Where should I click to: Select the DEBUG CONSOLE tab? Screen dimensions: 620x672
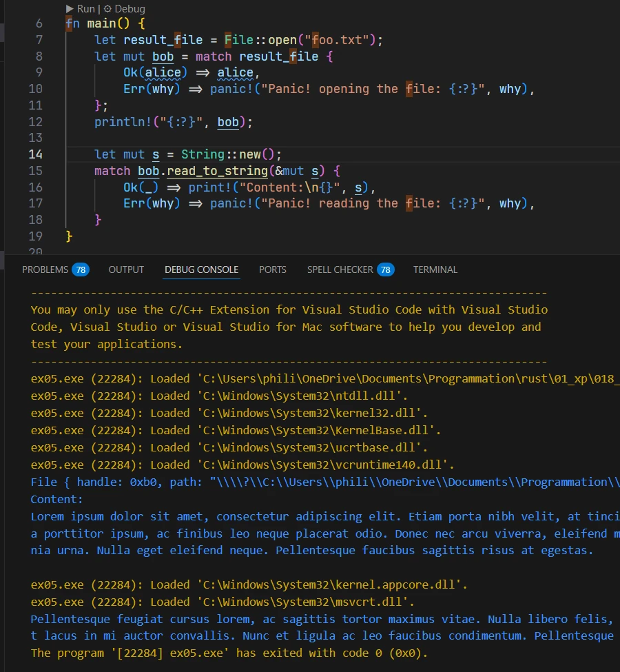click(201, 269)
